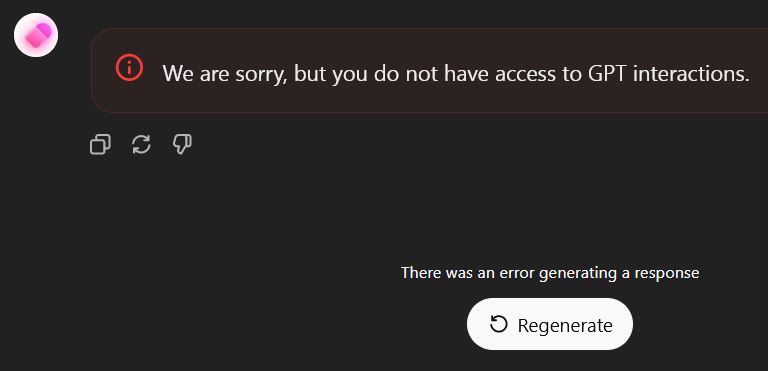Screen dimensions: 768x371
Task: Click the 'There was an error generating a response' text
Action: pyautogui.click(x=550, y=273)
